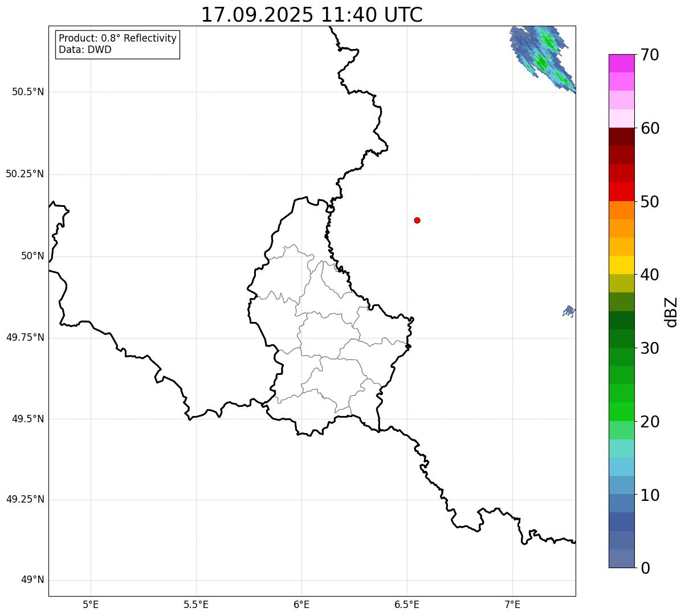Click the 49°N latitude label

32,580
